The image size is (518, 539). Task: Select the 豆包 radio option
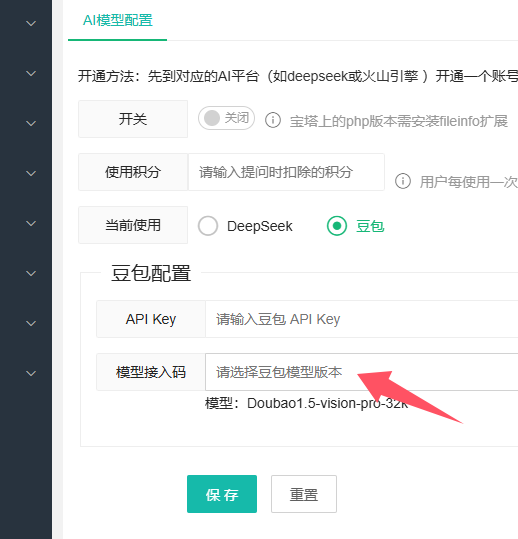pos(337,226)
